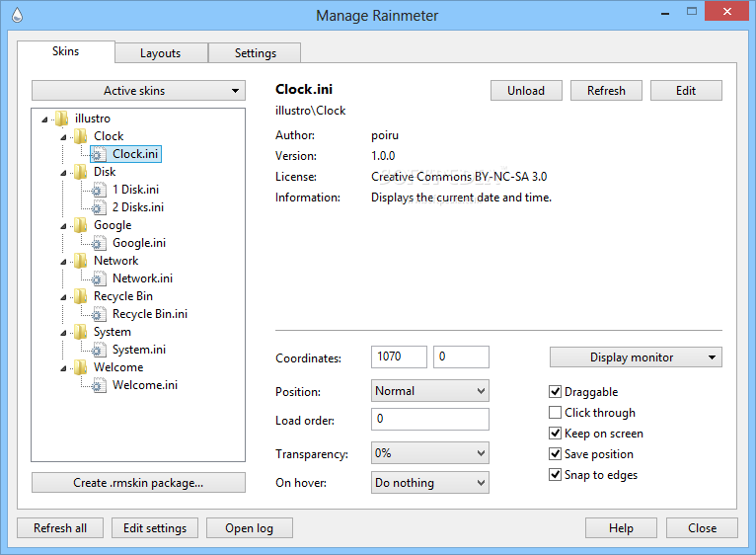
Task: Open the Active skins dropdown
Action: (x=138, y=91)
